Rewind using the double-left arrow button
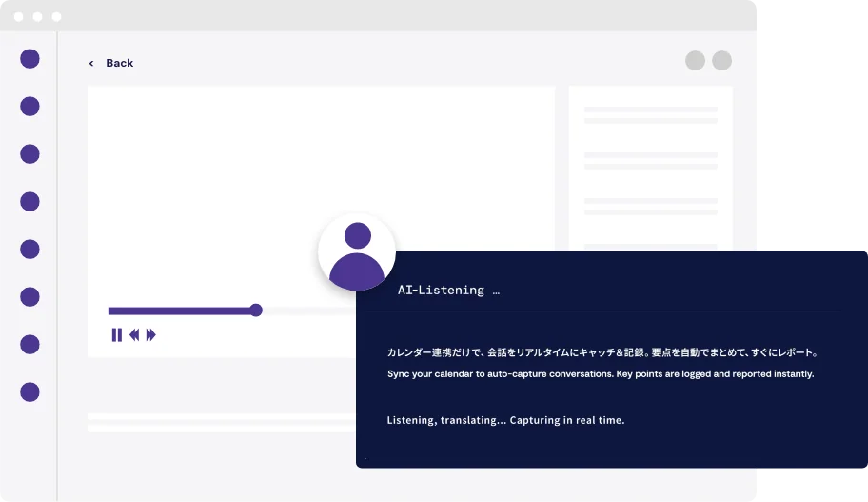Viewport: 868px width, 502px height. 134,334
